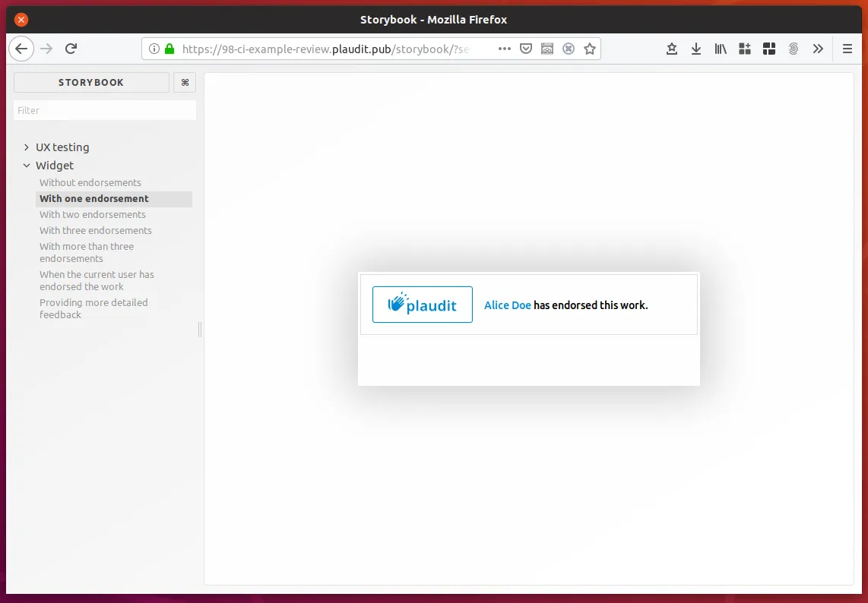Click the forward navigation arrow
This screenshot has height=603, width=868.
click(46, 49)
